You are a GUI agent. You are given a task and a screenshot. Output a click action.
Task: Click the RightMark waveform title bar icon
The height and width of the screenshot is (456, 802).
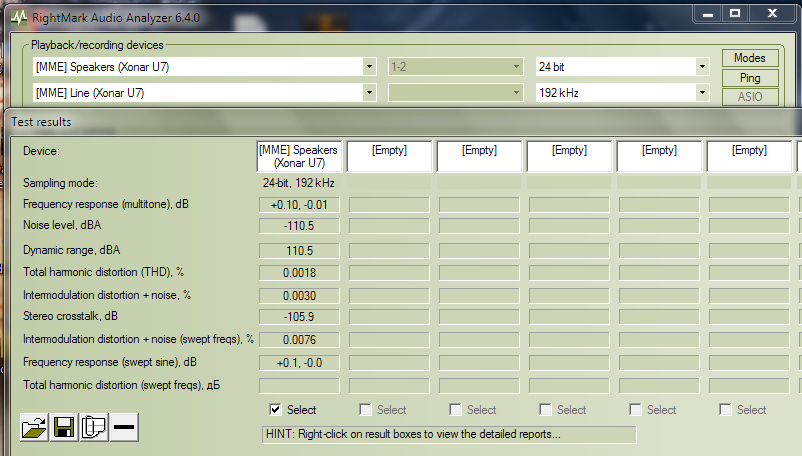tap(19, 18)
